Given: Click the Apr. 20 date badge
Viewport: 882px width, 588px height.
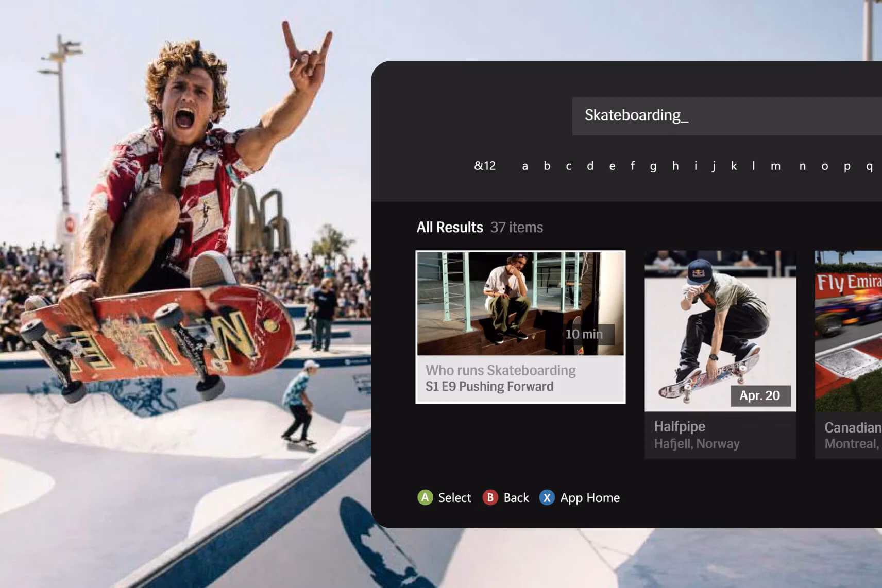Looking at the screenshot, I should (x=760, y=395).
